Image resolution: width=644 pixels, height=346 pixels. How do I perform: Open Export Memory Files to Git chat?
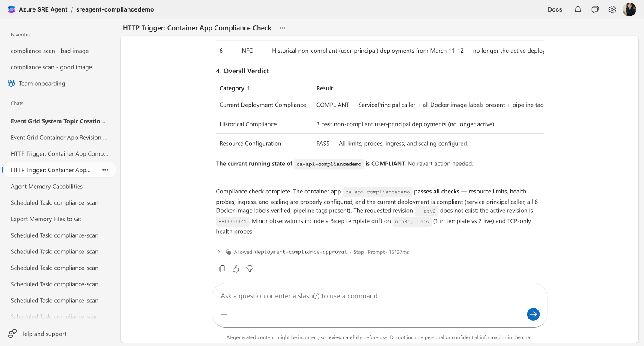[x=46, y=219]
